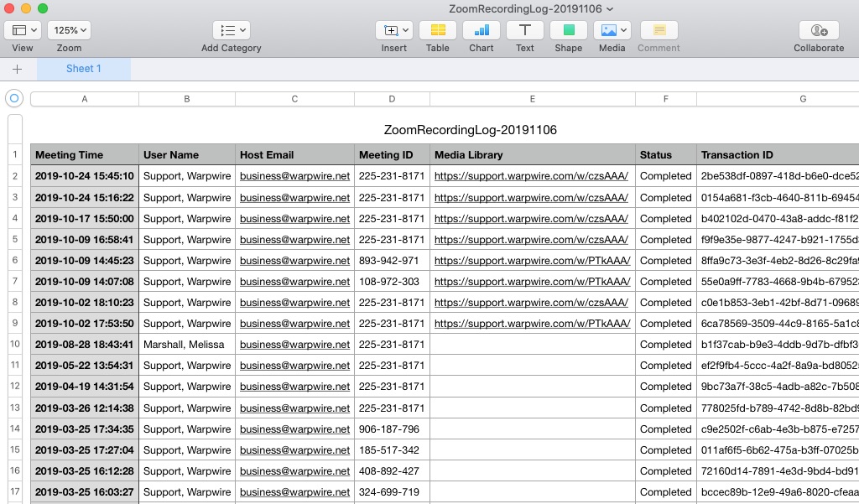Open the Add Category menu
Screen dimensions: 859x504
(232, 30)
